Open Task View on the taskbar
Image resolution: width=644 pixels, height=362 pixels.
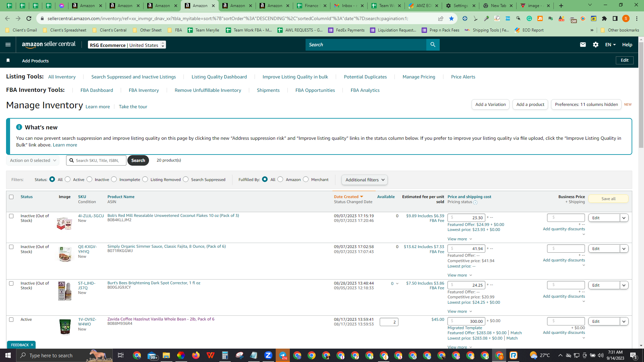[x=121, y=355]
